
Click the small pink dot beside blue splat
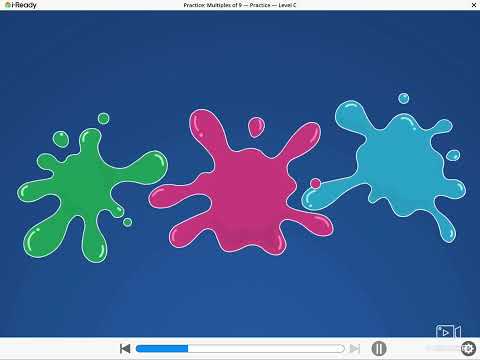tap(315, 183)
